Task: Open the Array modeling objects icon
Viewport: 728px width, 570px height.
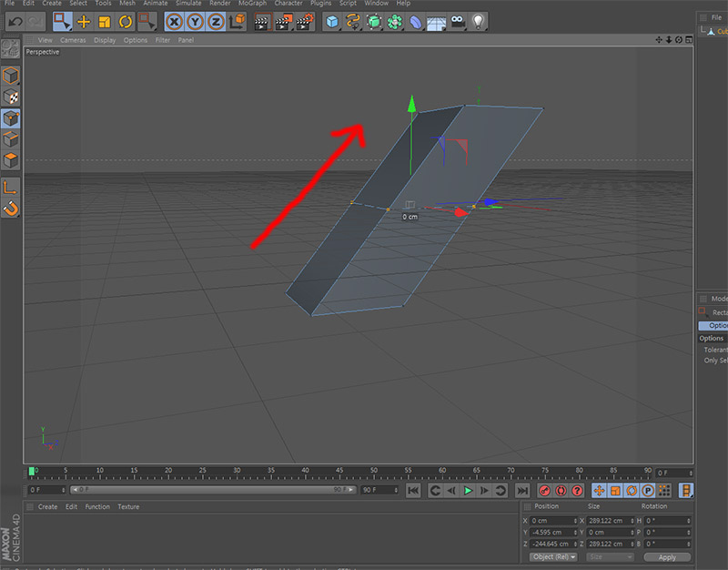Action: pyautogui.click(x=395, y=22)
